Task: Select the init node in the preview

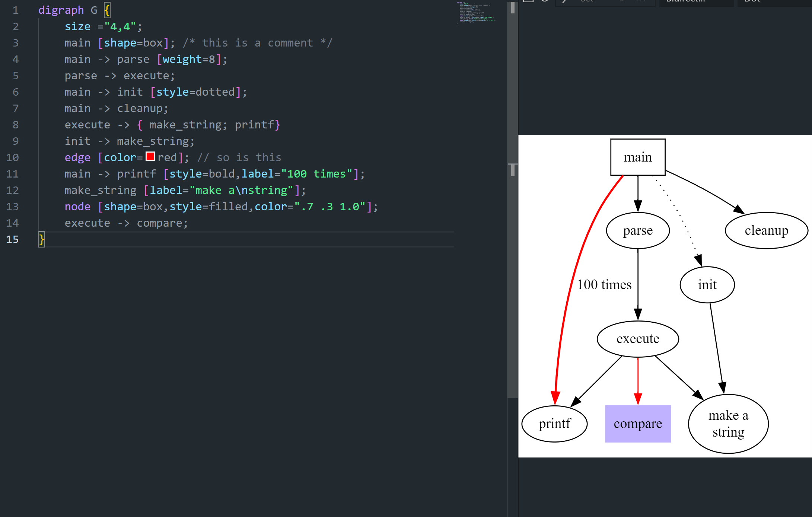Action: pyautogui.click(x=707, y=285)
